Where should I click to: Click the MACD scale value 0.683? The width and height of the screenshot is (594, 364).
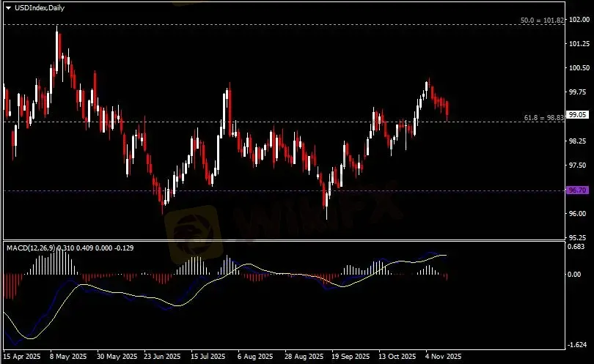click(x=577, y=247)
